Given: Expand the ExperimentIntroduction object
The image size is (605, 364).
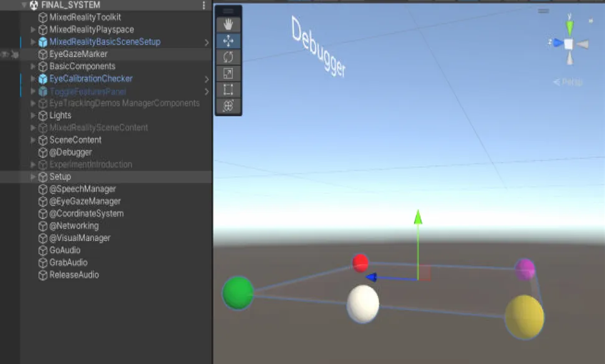Looking at the screenshot, I should tap(33, 165).
